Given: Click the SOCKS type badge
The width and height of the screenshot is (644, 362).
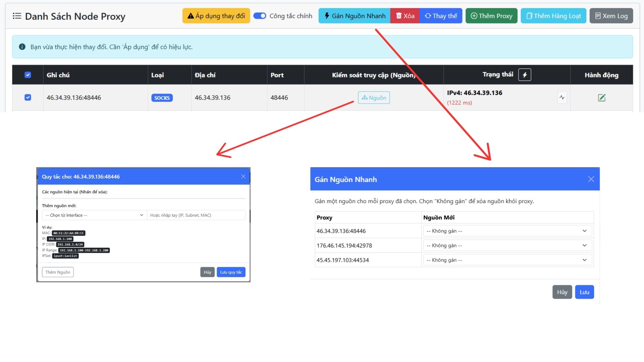Looking at the screenshot, I should click(162, 98).
